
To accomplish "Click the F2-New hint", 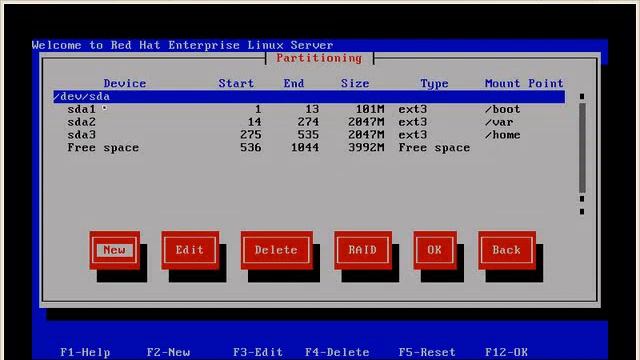I will tap(168, 352).
